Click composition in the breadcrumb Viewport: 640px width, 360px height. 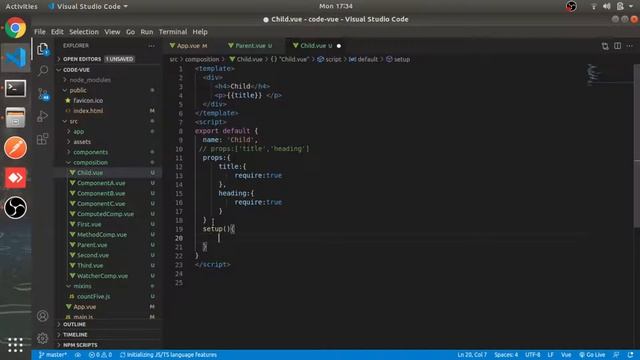pyautogui.click(x=202, y=59)
